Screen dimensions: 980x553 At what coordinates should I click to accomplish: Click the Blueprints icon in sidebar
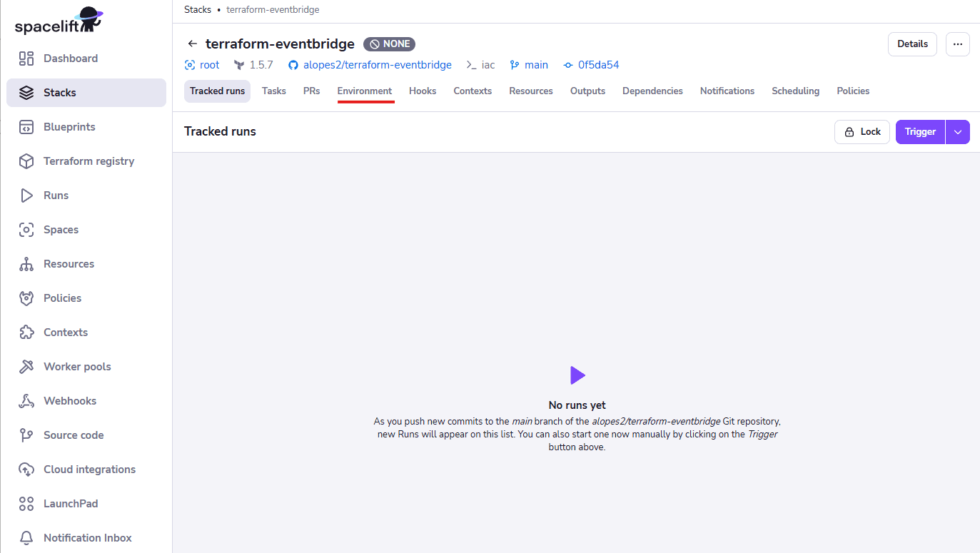(x=26, y=127)
